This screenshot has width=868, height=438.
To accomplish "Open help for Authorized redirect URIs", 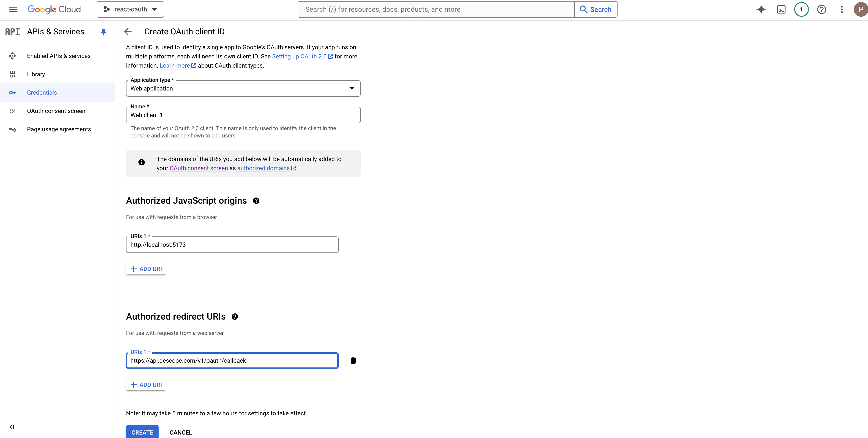I will coord(235,317).
